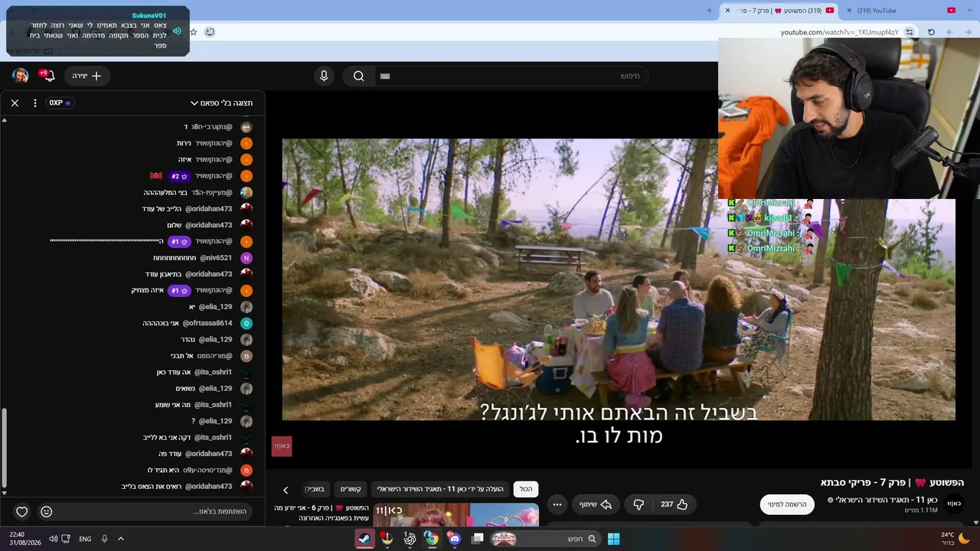Open the chat emoji picker

(47, 511)
